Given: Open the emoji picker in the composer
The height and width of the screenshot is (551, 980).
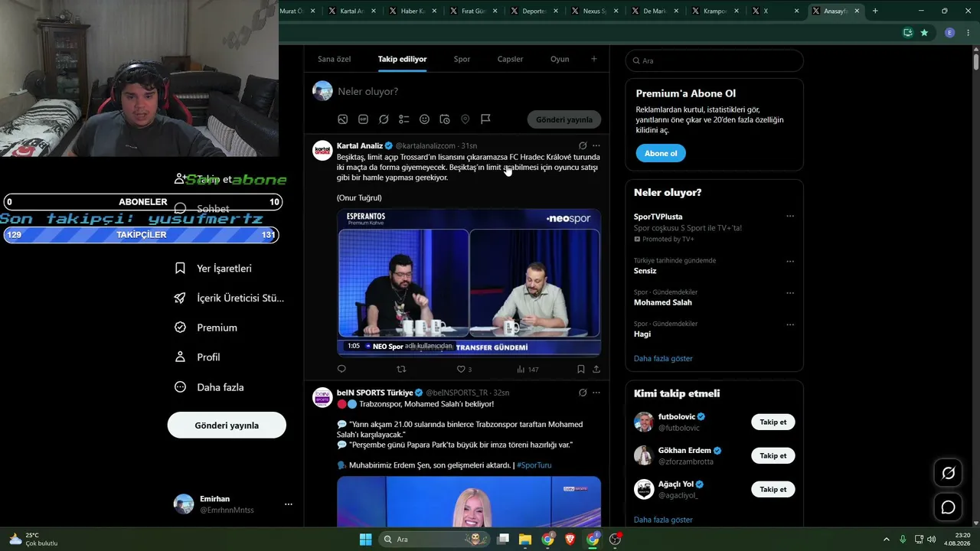Looking at the screenshot, I should [x=424, y=119].
